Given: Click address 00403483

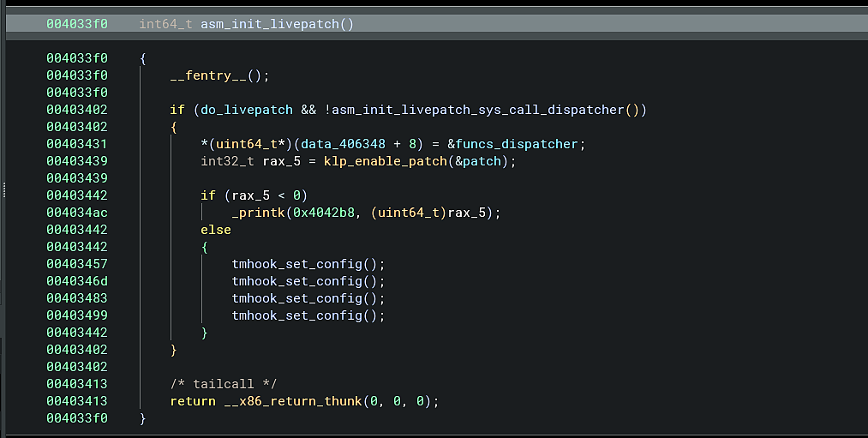Looking at the screenshot, I should [77, 298].
